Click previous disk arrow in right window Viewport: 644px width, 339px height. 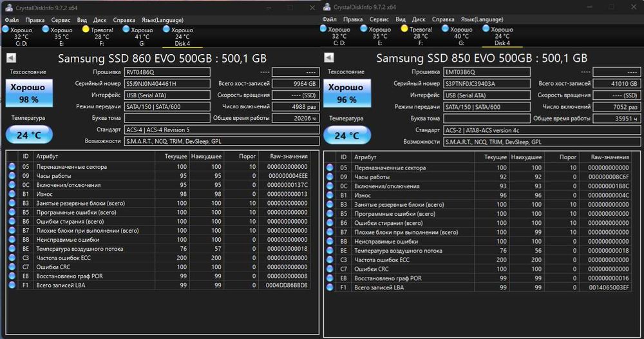click(x=329, y=57)
